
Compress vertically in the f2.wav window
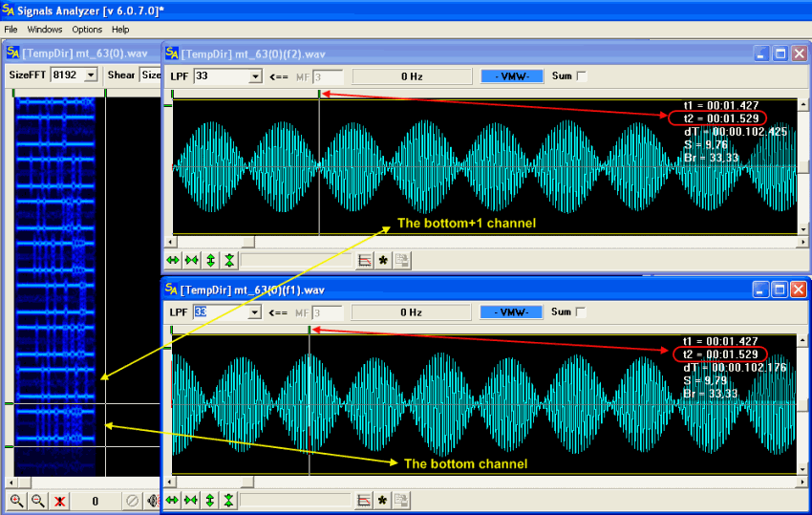tap(229, 260)
